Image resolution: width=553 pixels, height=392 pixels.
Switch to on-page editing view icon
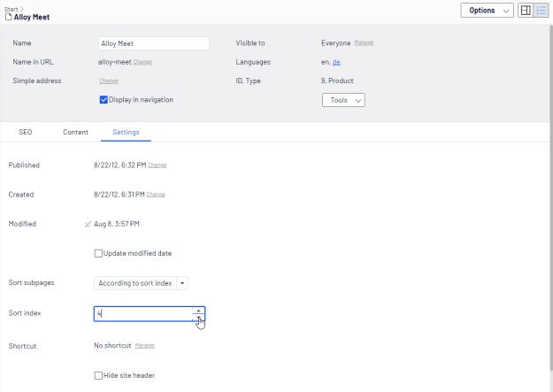526,11
